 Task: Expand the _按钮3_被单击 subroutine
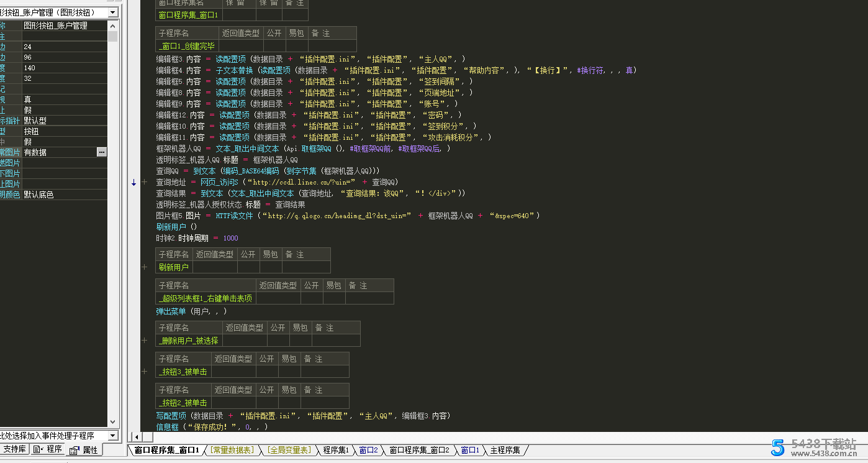click(x=145, y=372)
